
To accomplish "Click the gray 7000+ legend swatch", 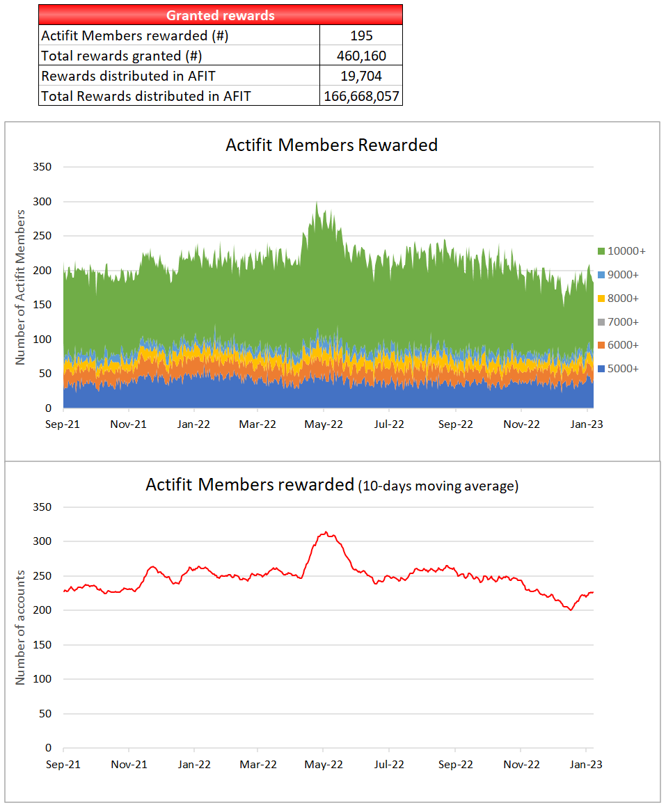I will [x=601, y=322].
